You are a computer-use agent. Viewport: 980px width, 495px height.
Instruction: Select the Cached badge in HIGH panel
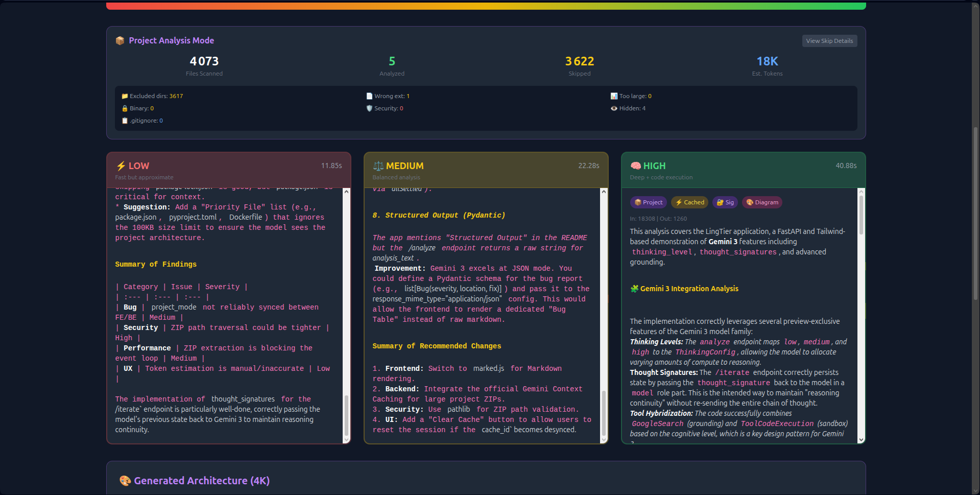click(690, 202)
